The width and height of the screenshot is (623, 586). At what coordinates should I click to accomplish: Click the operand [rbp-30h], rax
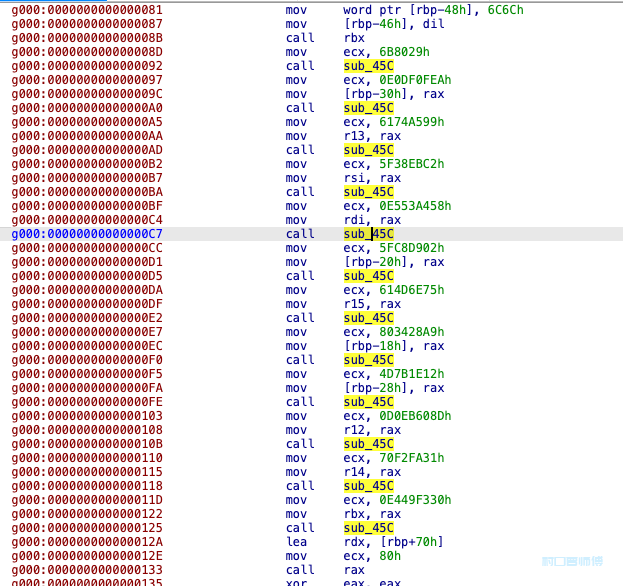pyautogui.click(x=394, y=94)
